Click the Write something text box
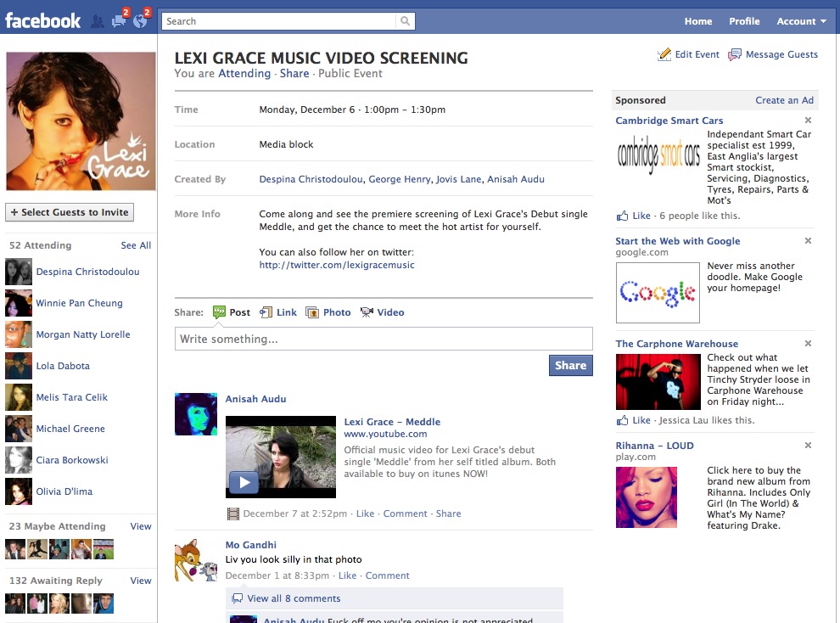 (x=384, y=340)
